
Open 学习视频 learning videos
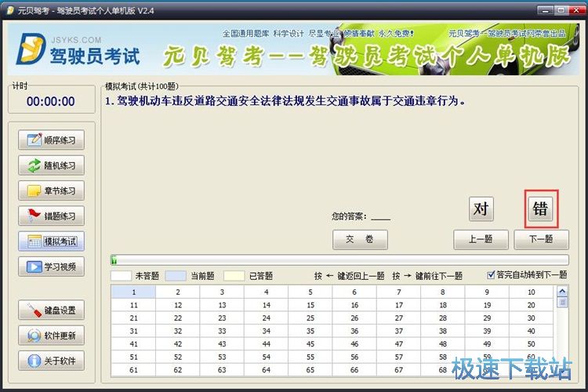point(52,267)
